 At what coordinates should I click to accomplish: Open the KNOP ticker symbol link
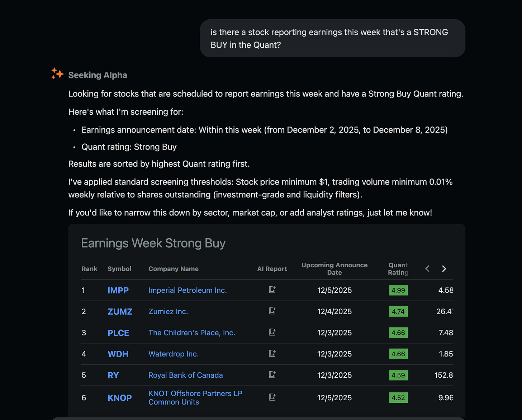[120, 398]
